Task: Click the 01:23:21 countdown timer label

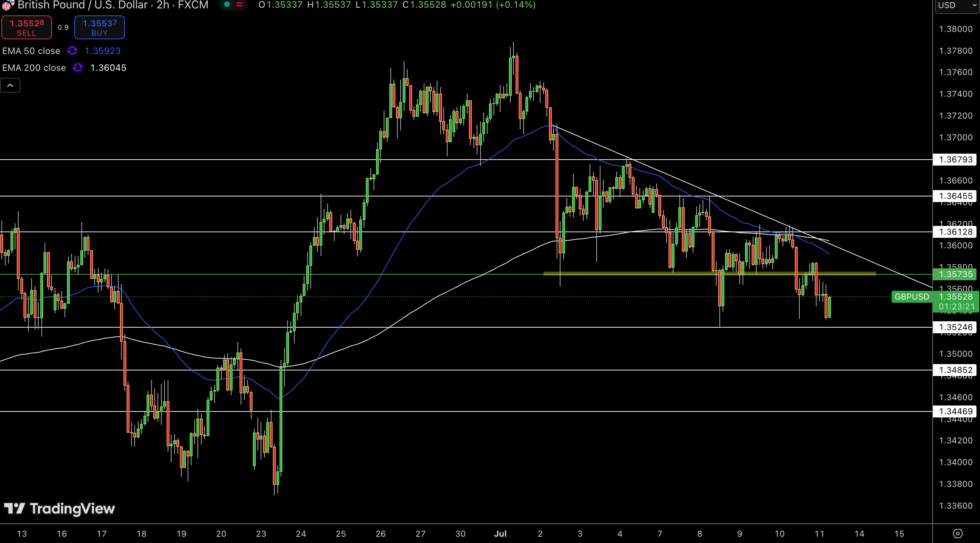Action: tap(956, 307)
